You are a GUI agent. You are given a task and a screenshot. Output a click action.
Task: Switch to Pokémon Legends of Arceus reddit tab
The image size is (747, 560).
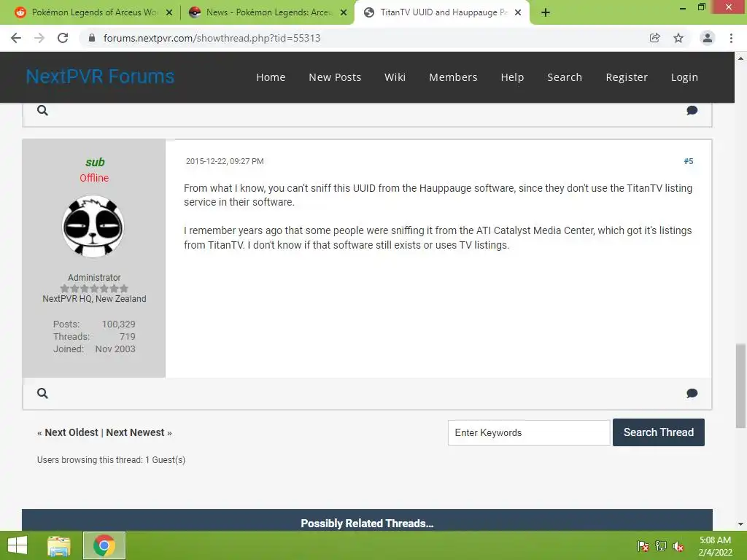click(x=94, y=12)
